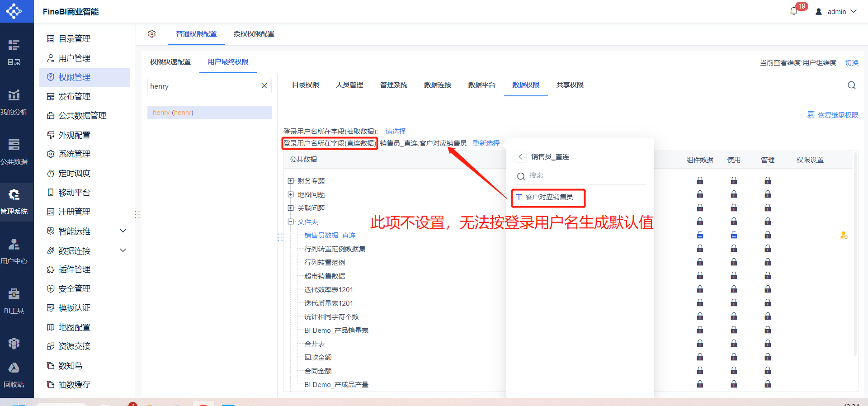Viewport: 868px width, 406px height.
Task: Open 定时调度 in the side menu
Action: click(x=85, y=173)
